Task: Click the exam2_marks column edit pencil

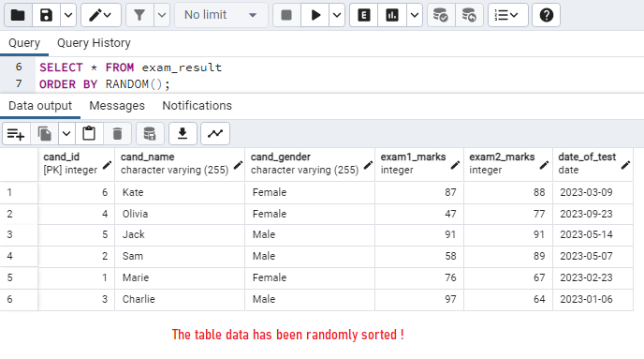Action: pyautogui.click(x=544, y=165)
